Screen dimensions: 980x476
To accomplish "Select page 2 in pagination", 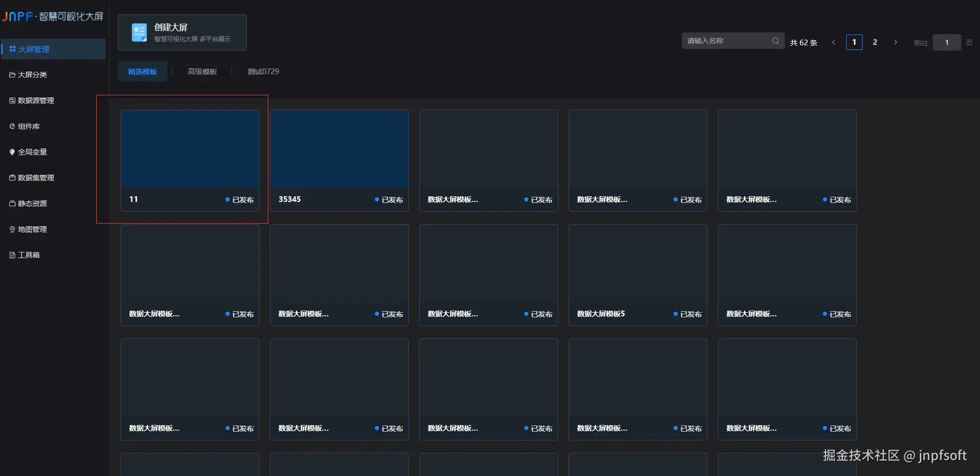I will 875,42.
